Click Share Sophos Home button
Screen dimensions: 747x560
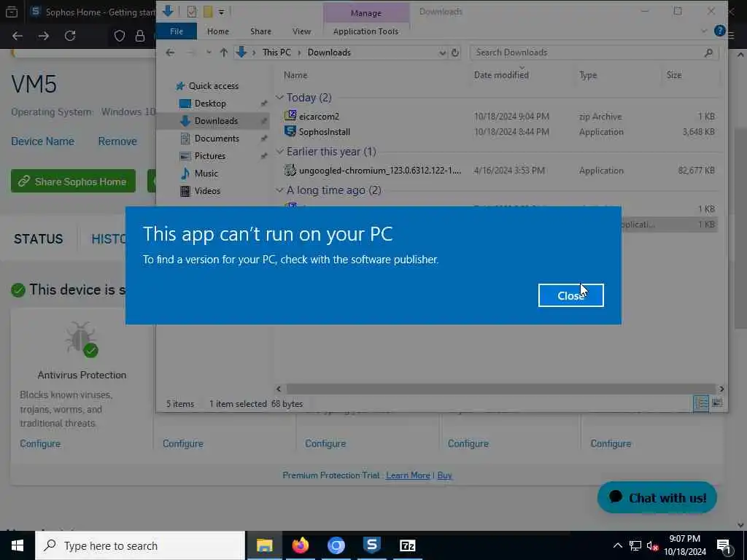point(74,182)
